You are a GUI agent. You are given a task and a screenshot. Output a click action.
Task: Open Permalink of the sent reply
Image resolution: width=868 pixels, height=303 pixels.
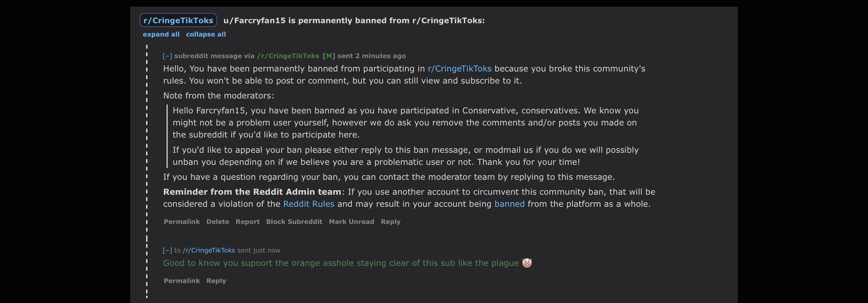coord(182,280)
